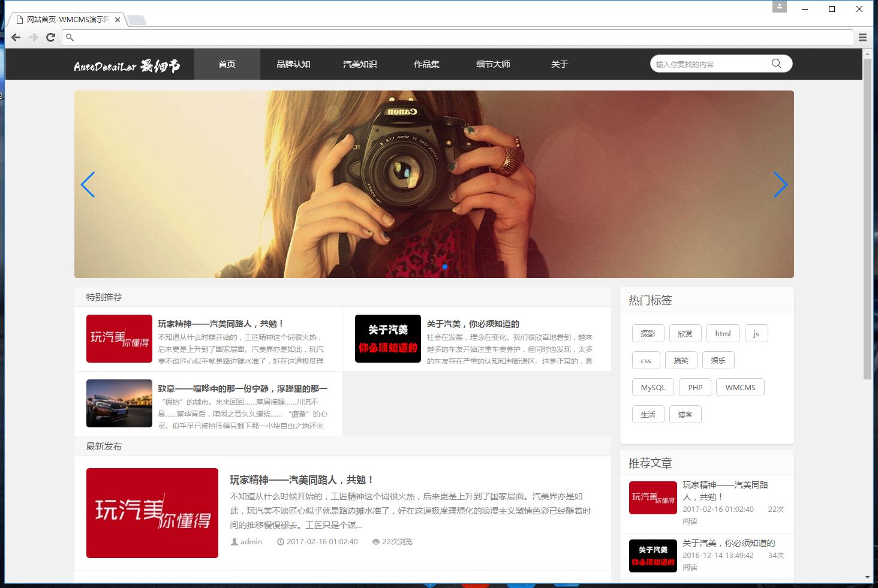Open 玩家精神 article title in 推荐文章 sidebar
Viewport: 878px width, 588px height.
(x=726, y=491)
